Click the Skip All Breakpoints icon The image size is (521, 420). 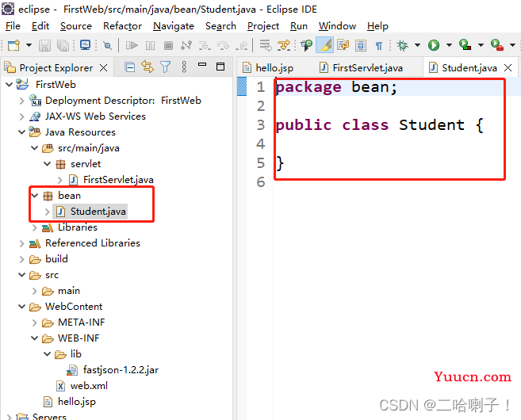click(107, 45)
